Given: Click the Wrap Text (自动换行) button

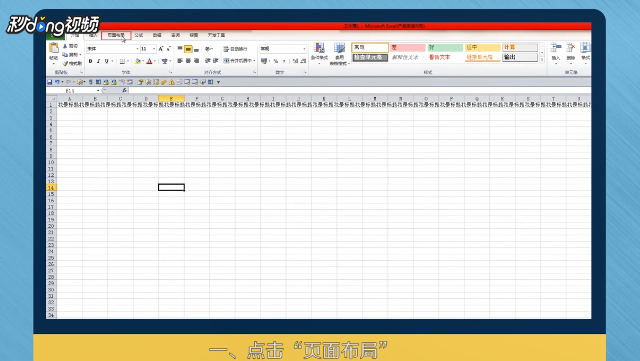Looking at the screenshot, I should 235,49.
